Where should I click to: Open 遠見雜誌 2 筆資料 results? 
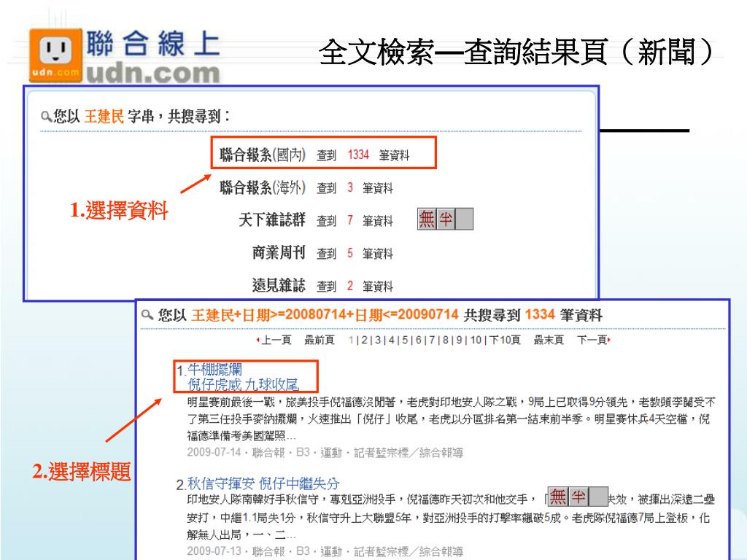[x=322, y=286]
